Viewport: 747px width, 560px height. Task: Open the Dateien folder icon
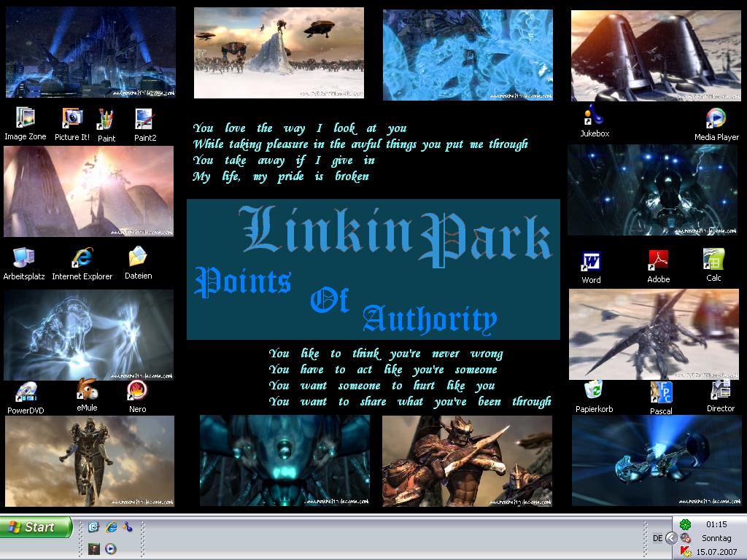point(138,258)
